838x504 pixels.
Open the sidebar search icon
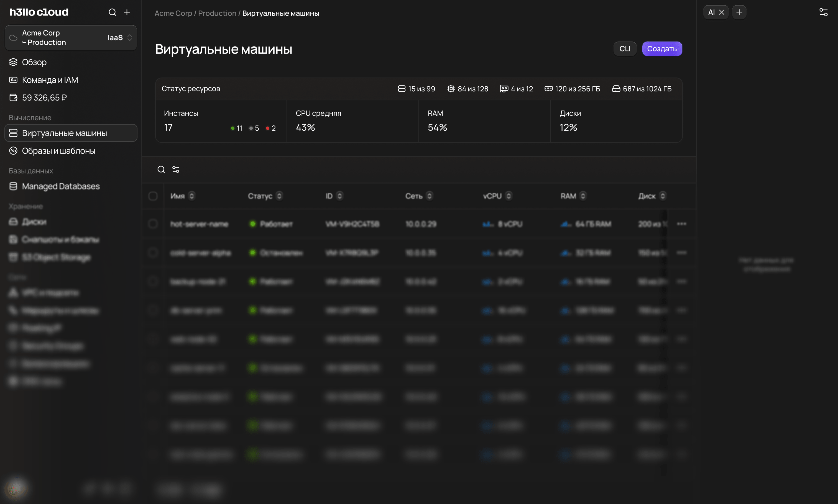tap(113, 12)
